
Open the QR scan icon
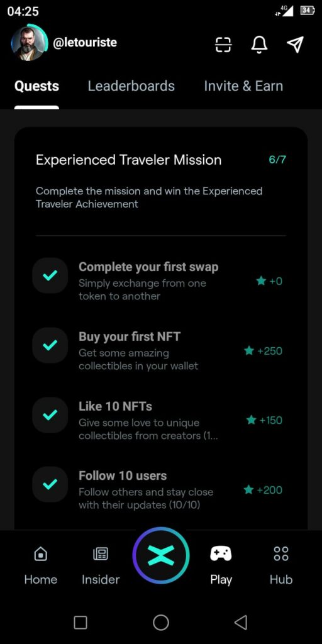[223, 45]
